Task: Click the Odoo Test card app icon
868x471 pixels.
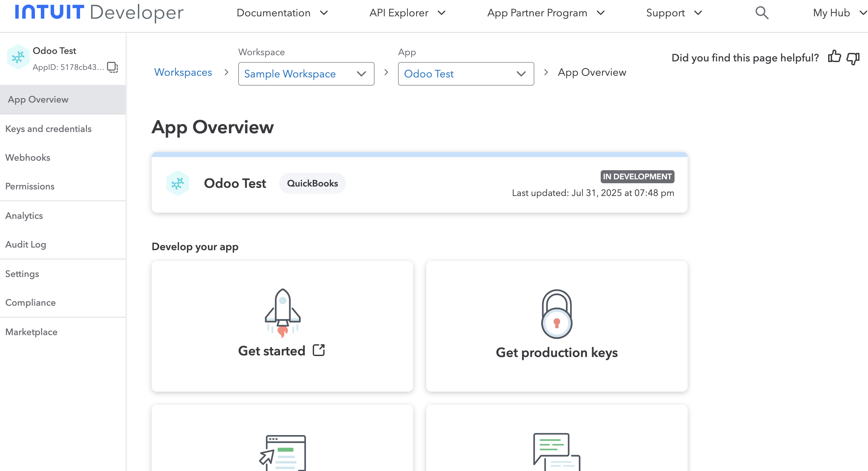Action: click(177, 183)
